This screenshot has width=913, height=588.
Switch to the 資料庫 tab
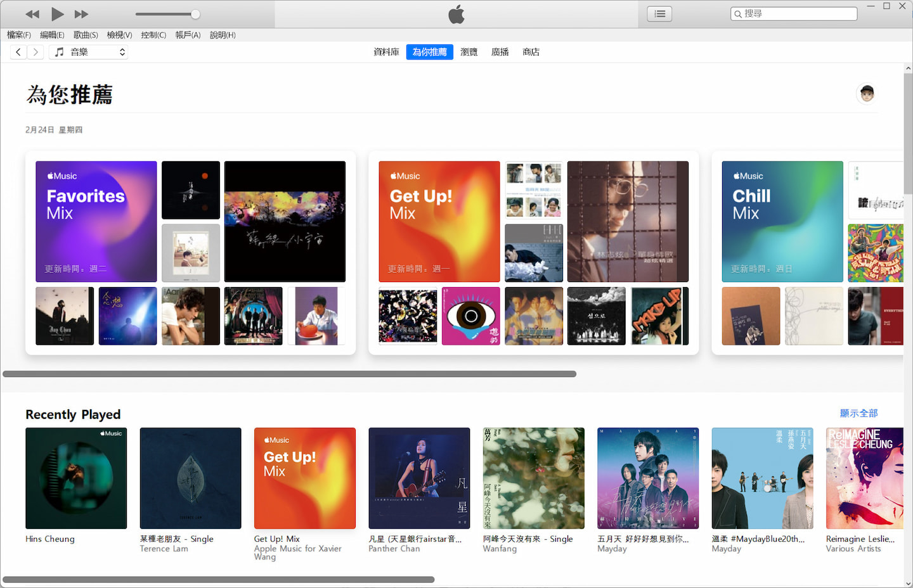[x=386, y=52]
